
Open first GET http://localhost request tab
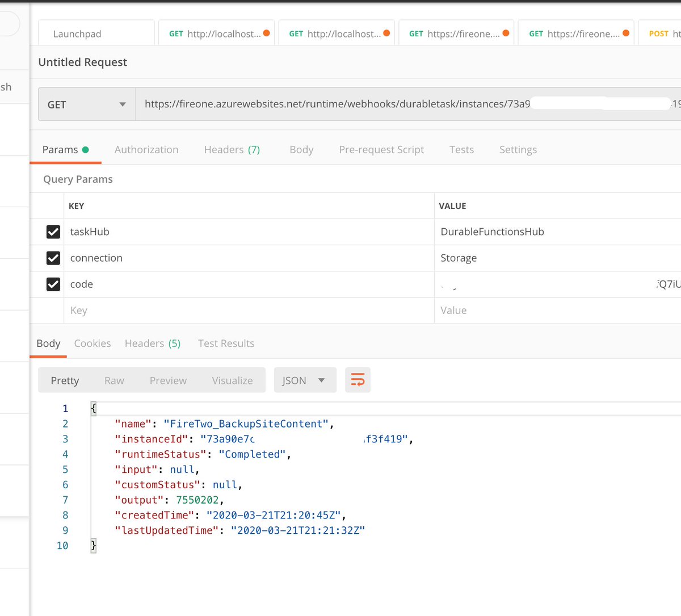(x=216, y=33)
